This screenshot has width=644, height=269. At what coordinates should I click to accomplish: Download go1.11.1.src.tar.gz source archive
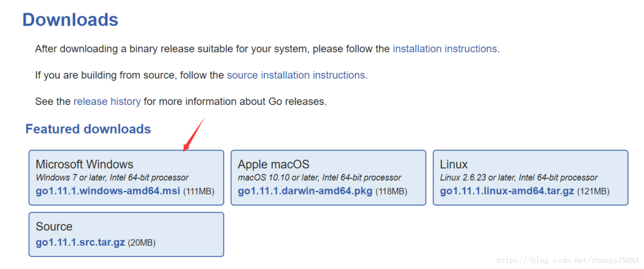click(80, 243)
